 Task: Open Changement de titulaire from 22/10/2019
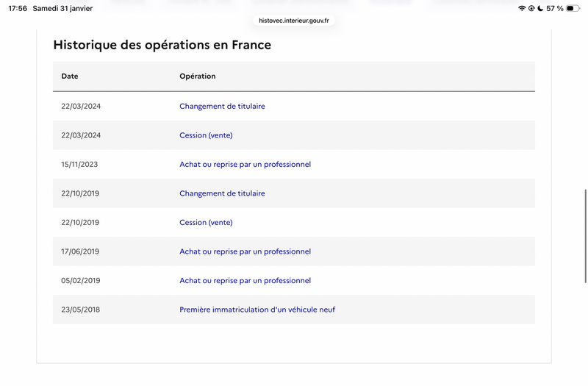[222, 193]
